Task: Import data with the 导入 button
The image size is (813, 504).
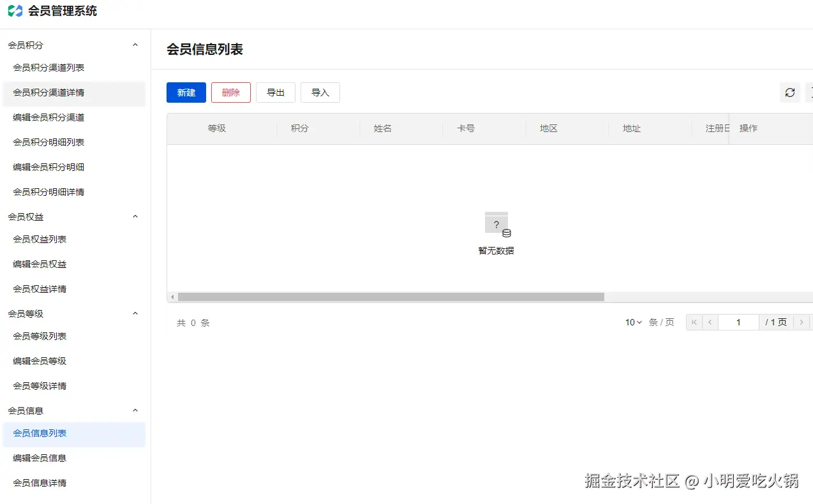Action: (320, 93)
